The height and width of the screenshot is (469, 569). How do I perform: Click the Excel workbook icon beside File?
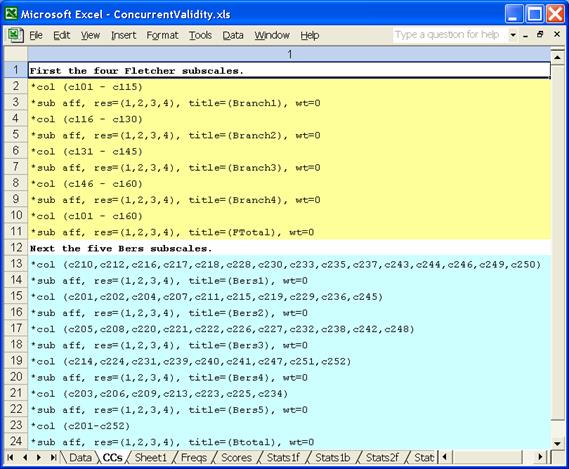coord(15,35)
